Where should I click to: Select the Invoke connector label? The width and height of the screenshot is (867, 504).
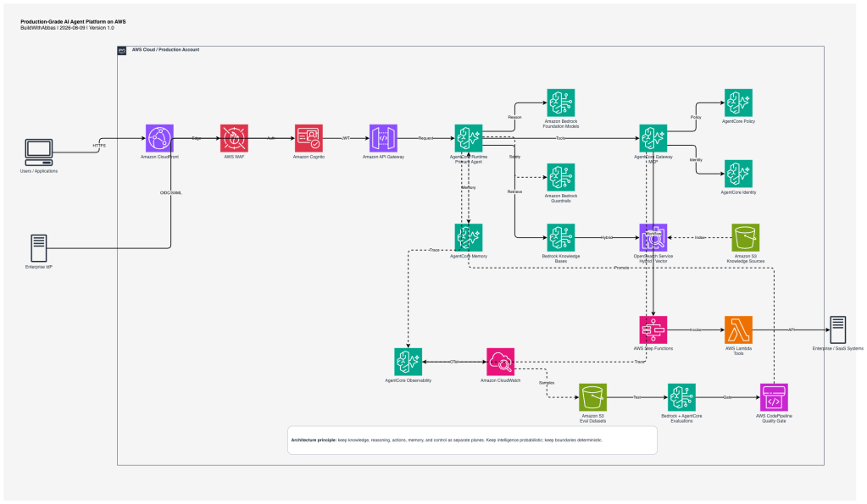[696, 330]
